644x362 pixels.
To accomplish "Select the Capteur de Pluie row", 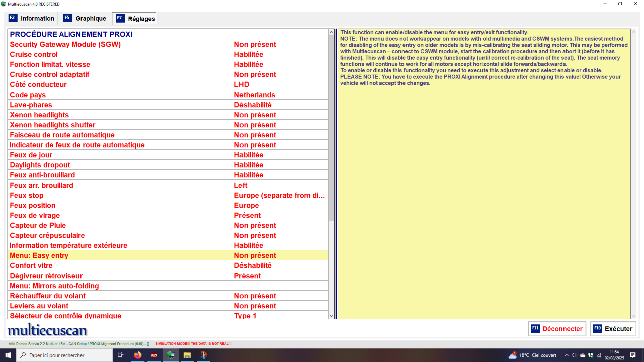I will 168,225.
